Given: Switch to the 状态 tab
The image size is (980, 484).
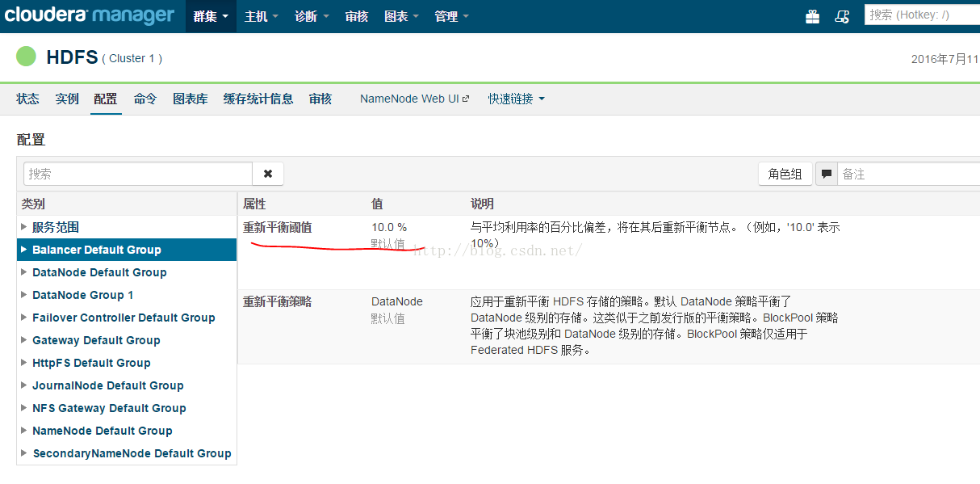Looking at the screenshot, I should point(27,99).
